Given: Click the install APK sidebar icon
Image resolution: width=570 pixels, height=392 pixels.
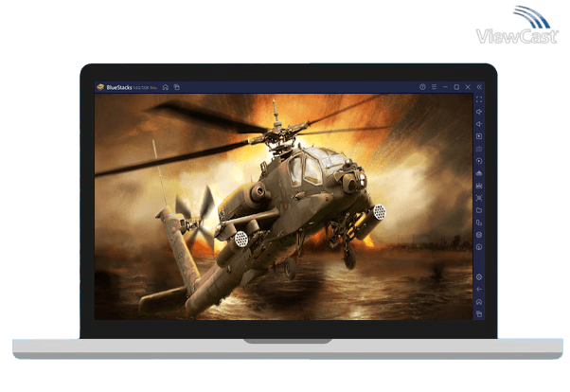Looking at the screenshot, I should coord(479,186).
